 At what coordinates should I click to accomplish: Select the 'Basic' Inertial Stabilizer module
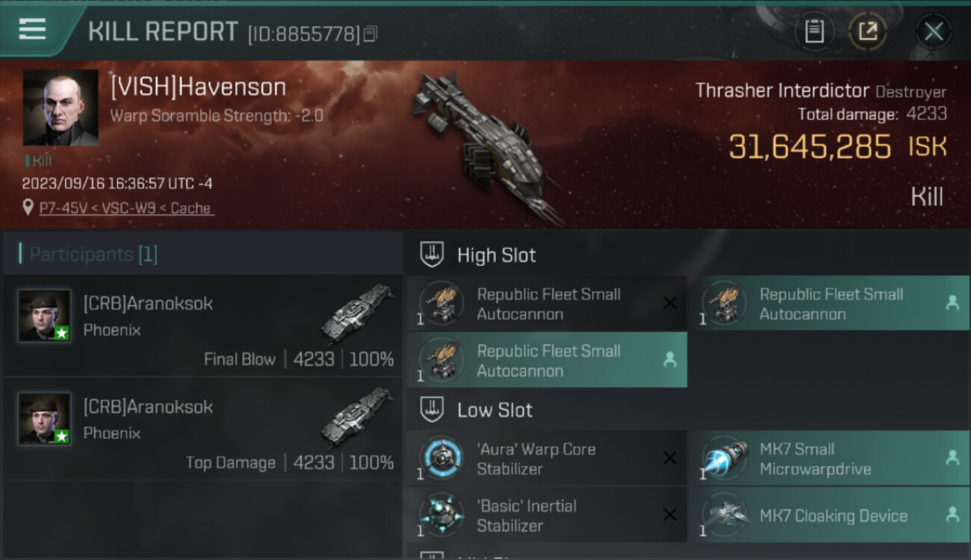547,515
